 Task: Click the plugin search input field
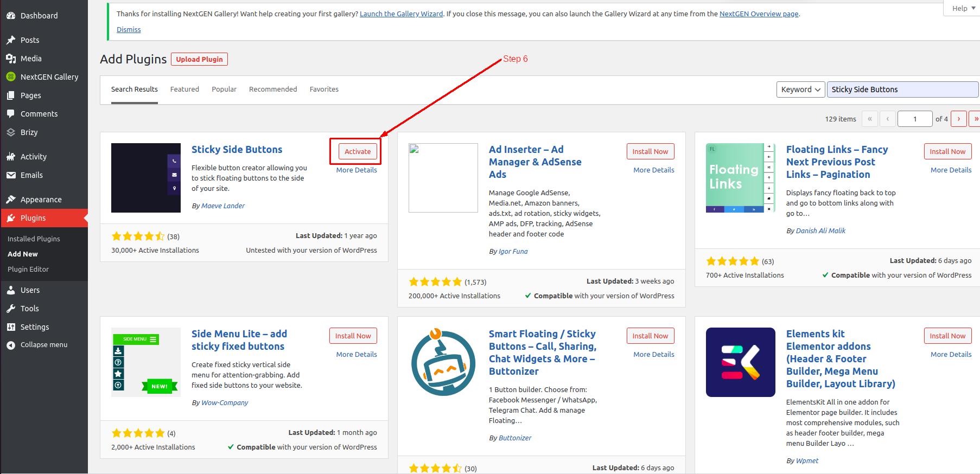(902, 89)
